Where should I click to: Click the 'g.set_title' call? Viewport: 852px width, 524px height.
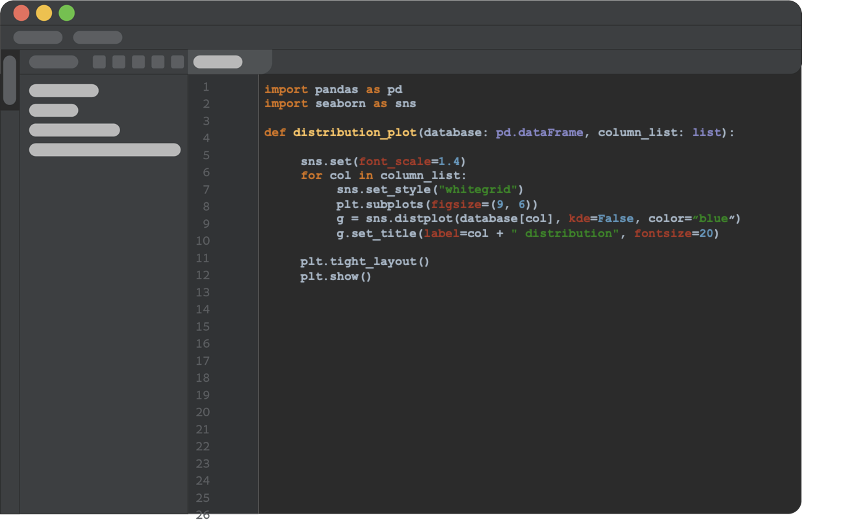377,233
